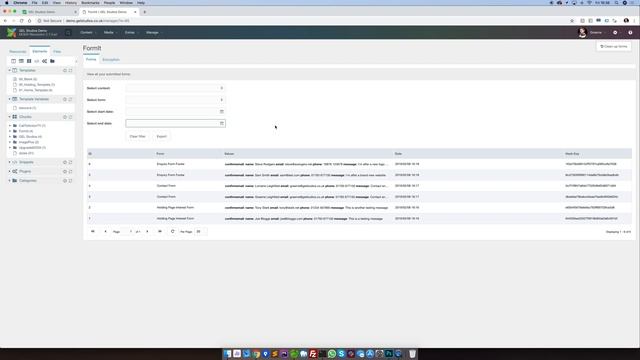
Task: Click the end date input field
Action: click(172, 123)
